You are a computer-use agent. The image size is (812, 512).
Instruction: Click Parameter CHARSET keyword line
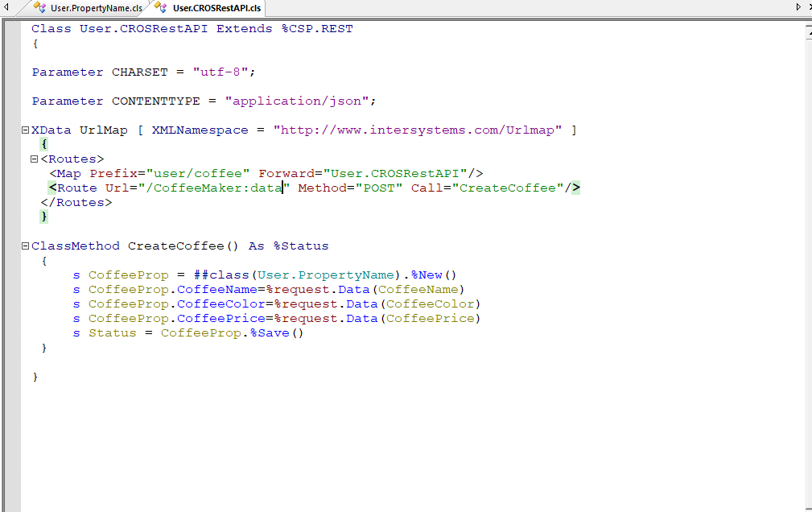(143, 72)
